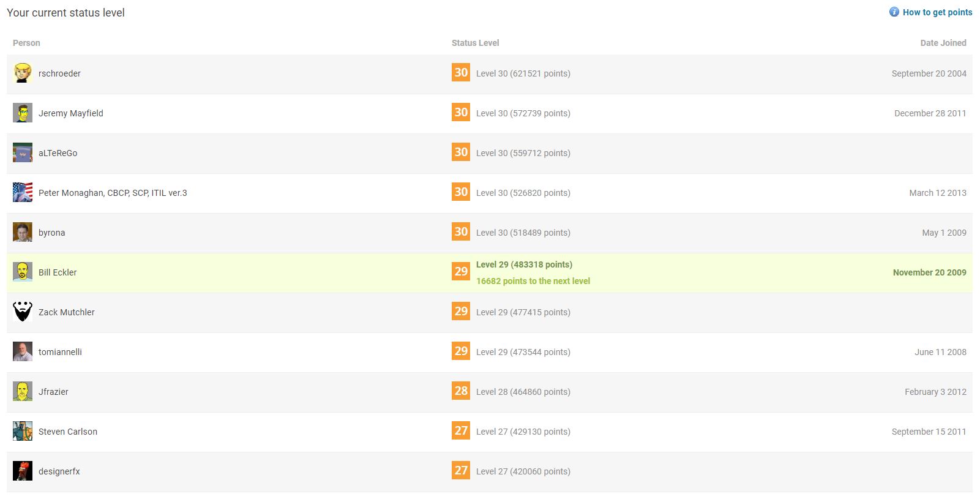Click Peter Monaghan's flag avatar
This screenshot has height=502, width=980.
(x=23, y=192)
